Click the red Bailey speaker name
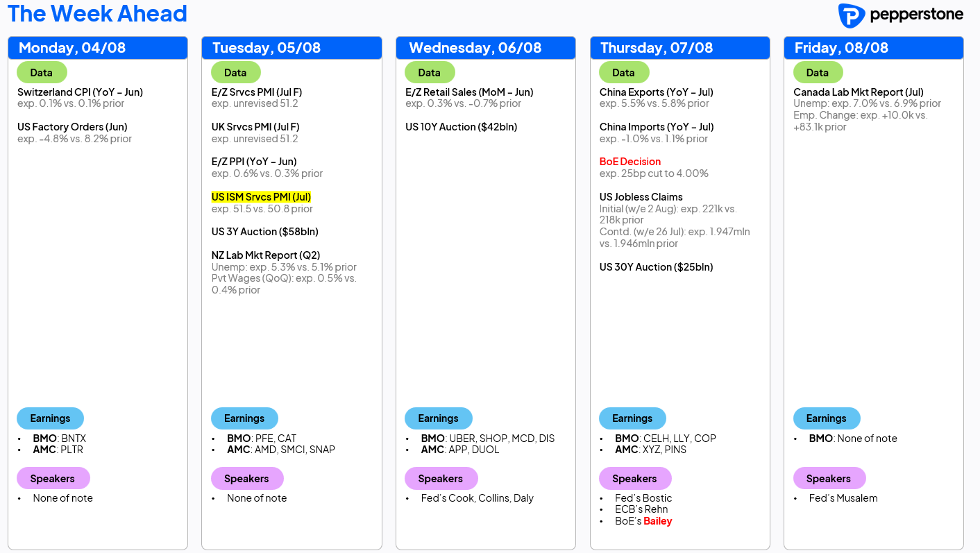The height and width of the screenshot is (553, 980). [658, 521]
